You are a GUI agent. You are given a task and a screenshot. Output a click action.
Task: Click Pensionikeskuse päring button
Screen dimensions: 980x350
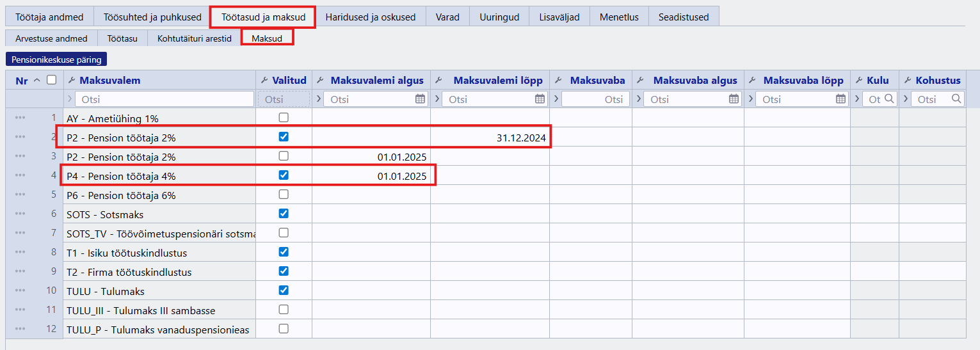56,60
